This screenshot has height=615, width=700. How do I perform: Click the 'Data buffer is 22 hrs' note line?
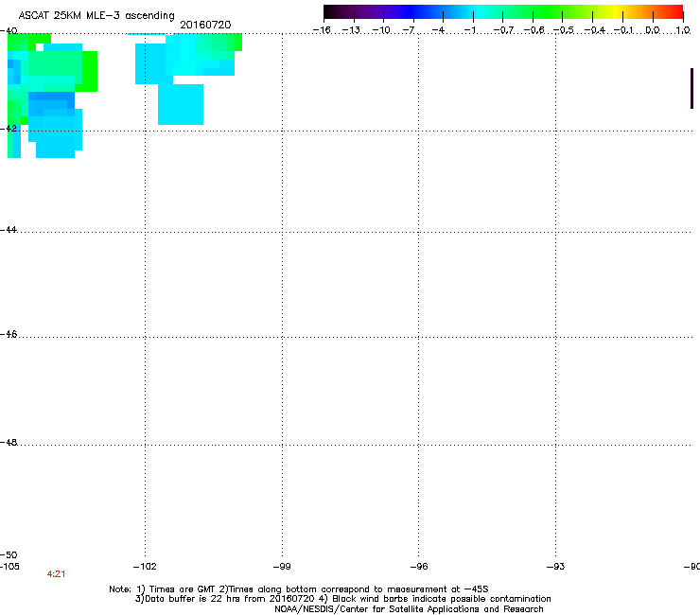[342, 599]
